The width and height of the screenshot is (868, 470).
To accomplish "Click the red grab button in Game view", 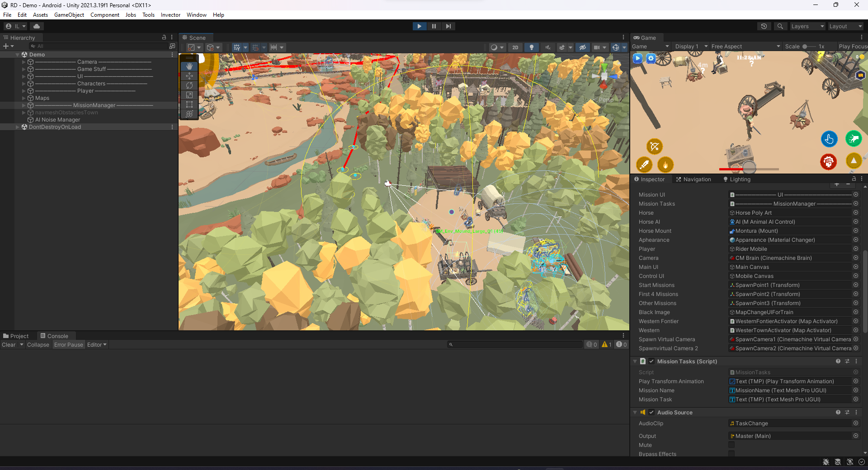I will tap(828, 161).
